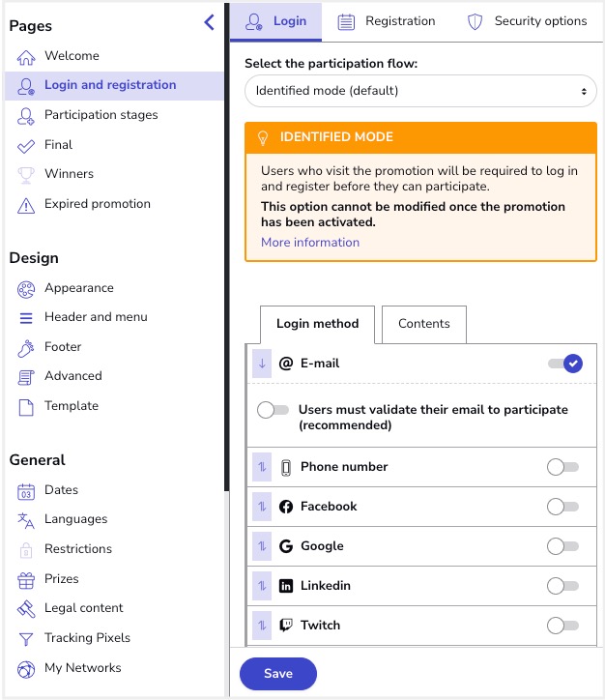
Task: Open the Contents tab
Action: [424, 324]
